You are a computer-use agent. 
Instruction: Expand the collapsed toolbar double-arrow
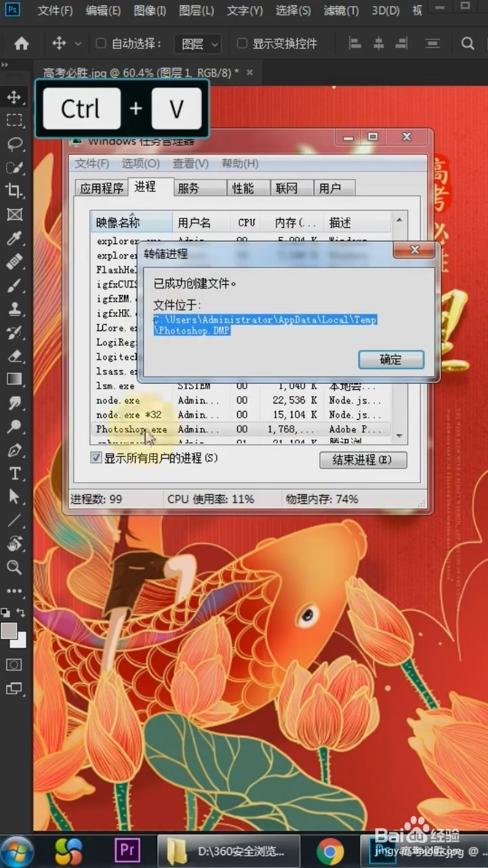[x=5, y=66]
